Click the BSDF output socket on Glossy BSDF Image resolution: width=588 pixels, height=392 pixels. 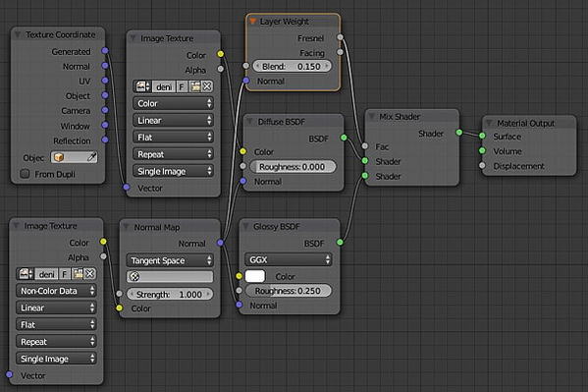coord(340,243)
